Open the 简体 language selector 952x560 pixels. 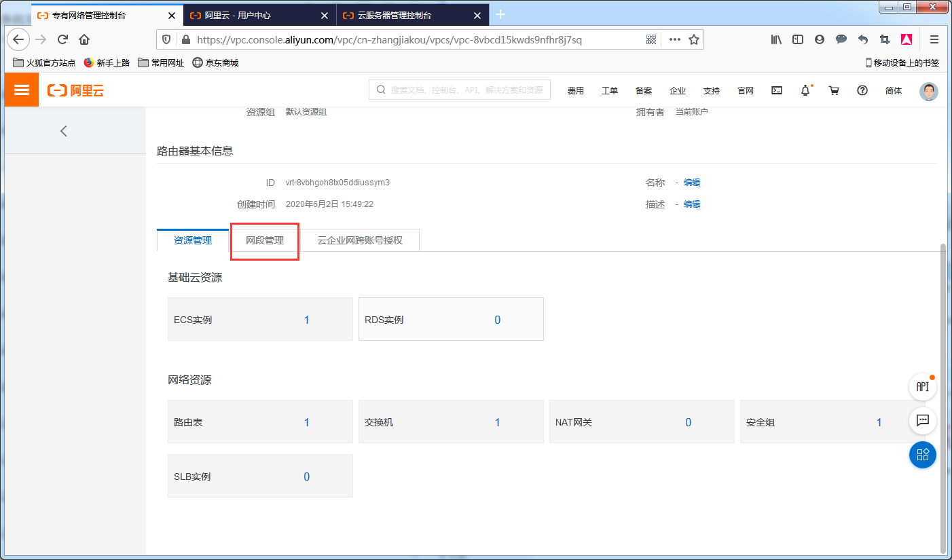894,91
